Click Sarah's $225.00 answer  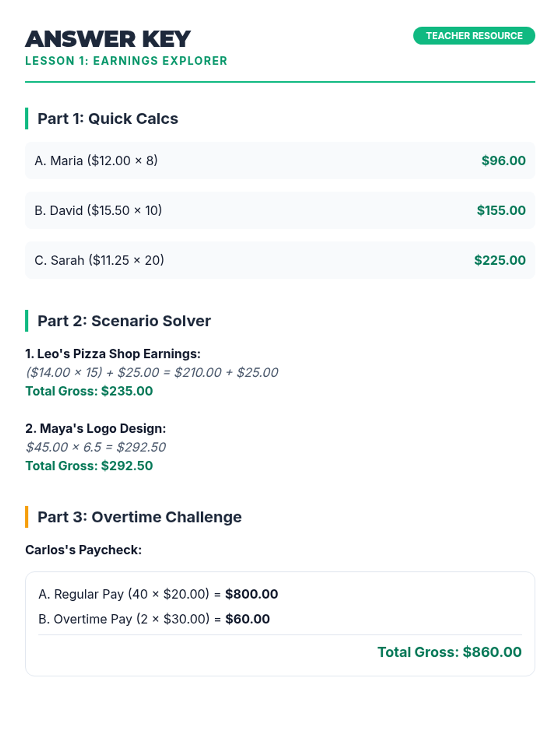tap(499, 260)
